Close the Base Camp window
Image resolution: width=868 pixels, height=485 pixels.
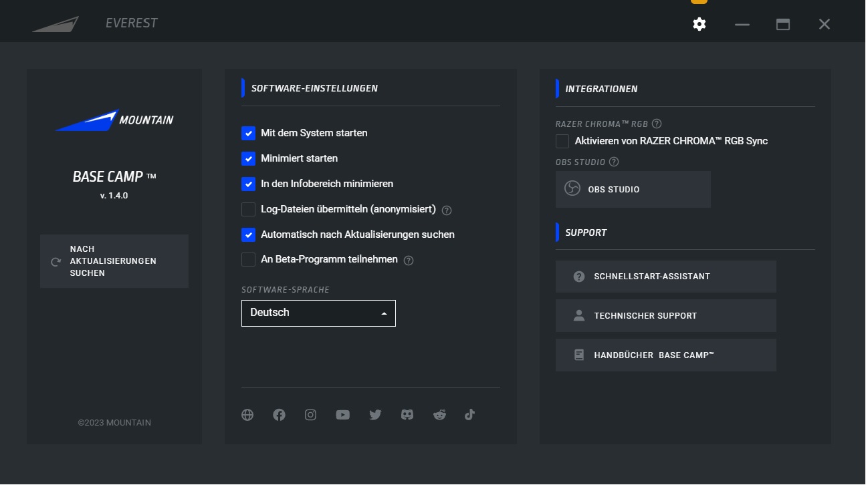pos(825,24)
